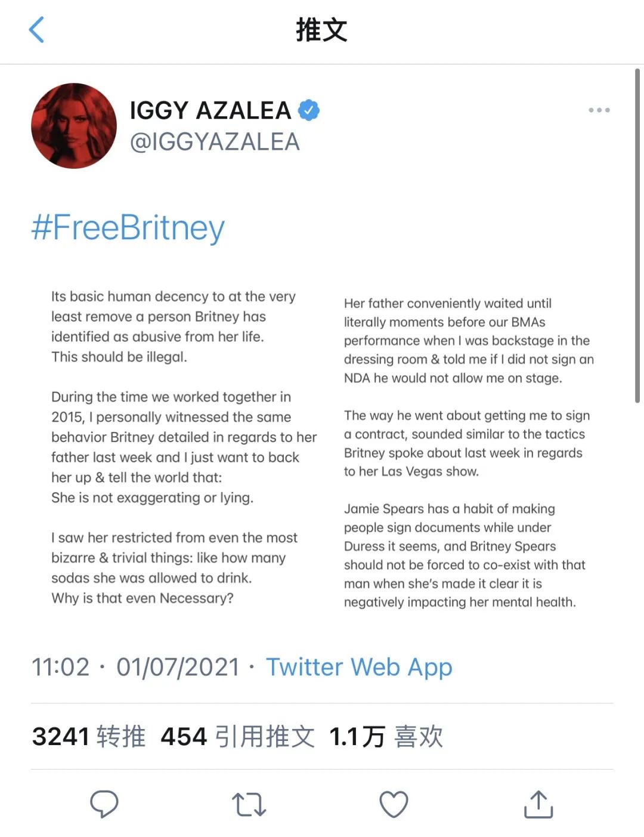The width and height of the screenshot is (644, 837).
Task: Open the Twitter Web App link
Action: pyautogui.click(x=359, y=667)
